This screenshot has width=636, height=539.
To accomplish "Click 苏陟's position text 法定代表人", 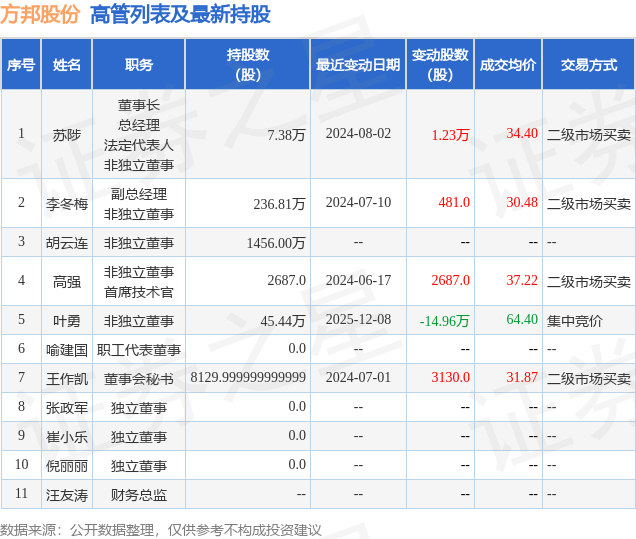I will coord(139,145).
